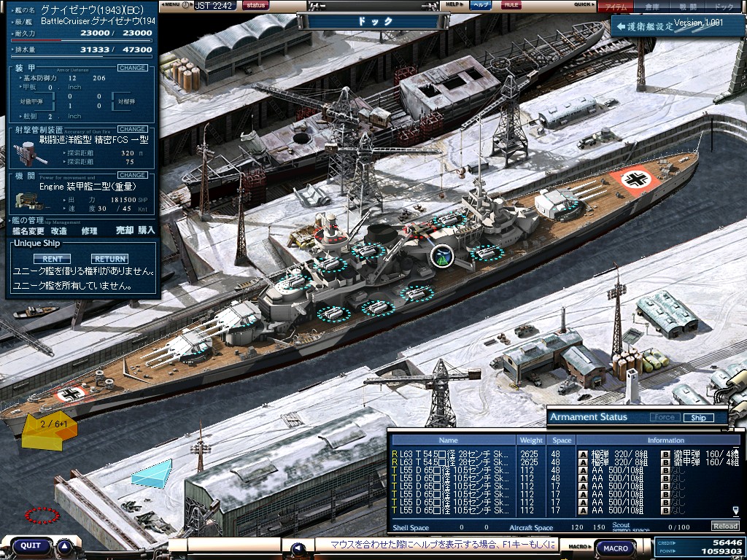Open the status panel button
This screenshot has width=747, height=560.
[x=256, y=5]
